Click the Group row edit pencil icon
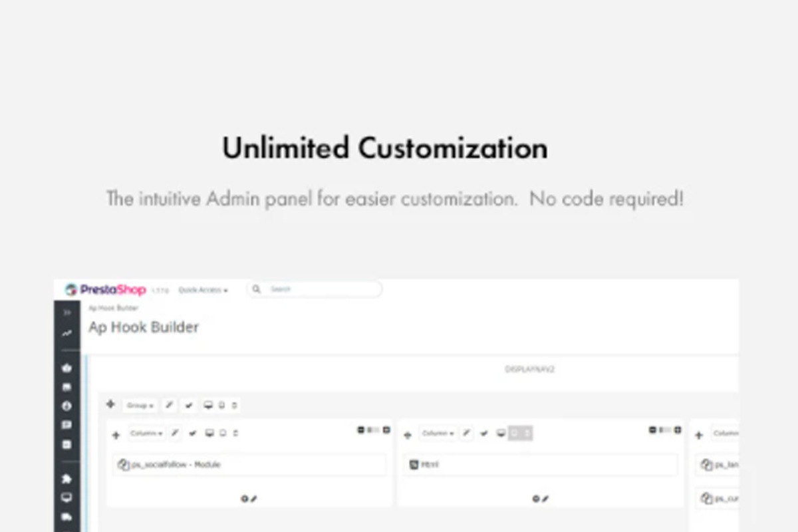This screenshot has width=798, height=532. pos(170,405)
